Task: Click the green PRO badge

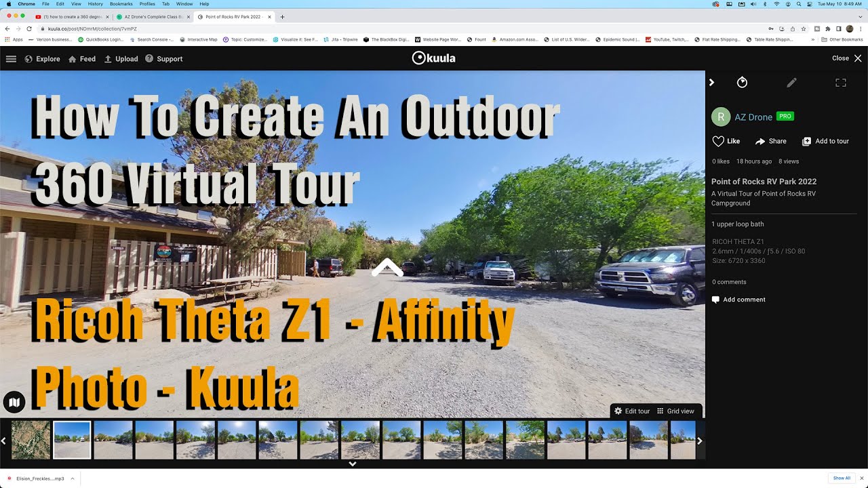Action: pyautogui.click(x=785, y=117)
